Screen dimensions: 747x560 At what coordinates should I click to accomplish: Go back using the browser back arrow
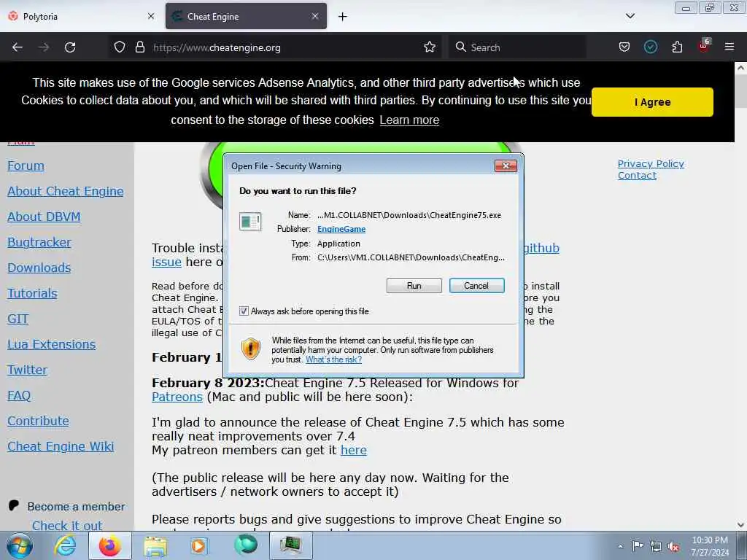pyautogui.click(x=18, y=47)
